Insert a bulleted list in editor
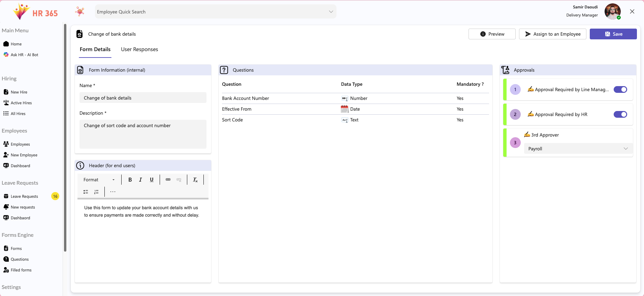 (x=86, y=192)
